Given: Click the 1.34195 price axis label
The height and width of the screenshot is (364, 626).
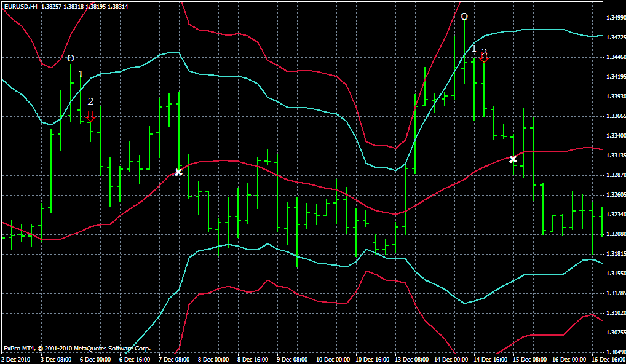Looking at the screenshot, I should 615,77.
